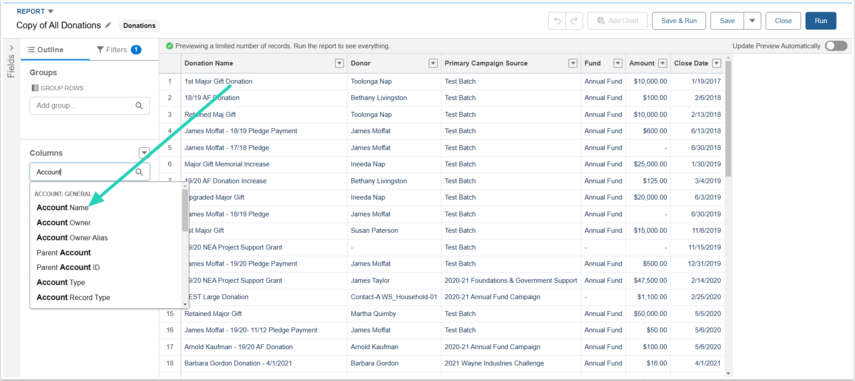Select Account Owner Alias option

tap(72, 238)
